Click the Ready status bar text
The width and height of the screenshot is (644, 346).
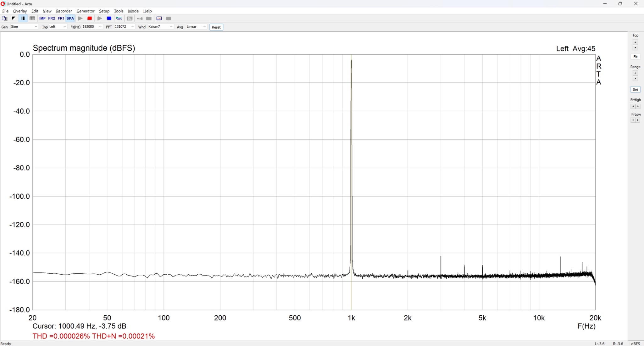6,344
